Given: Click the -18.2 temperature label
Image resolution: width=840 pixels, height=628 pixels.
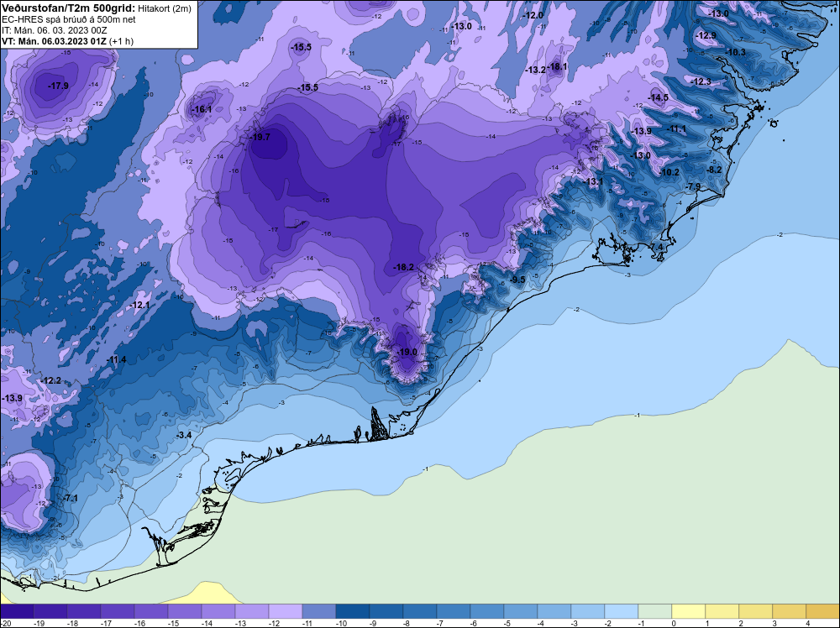Looking at the screenshot, I should (x=404, y=267).
